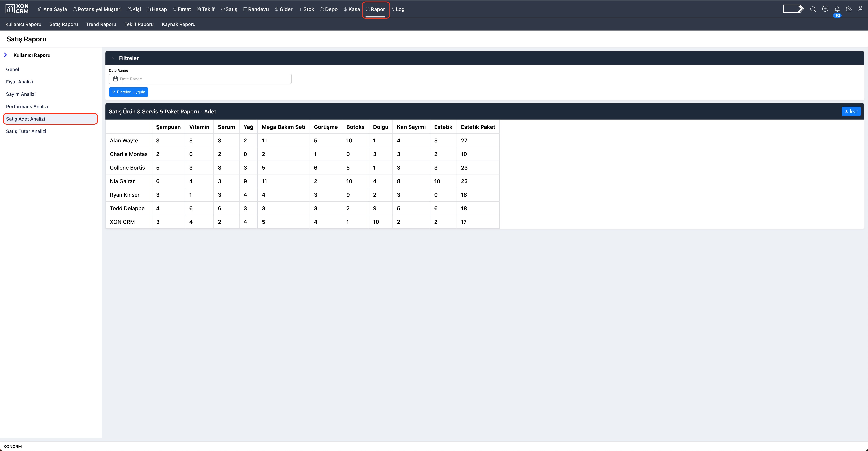Open the Log menu

tap(398, 9)
